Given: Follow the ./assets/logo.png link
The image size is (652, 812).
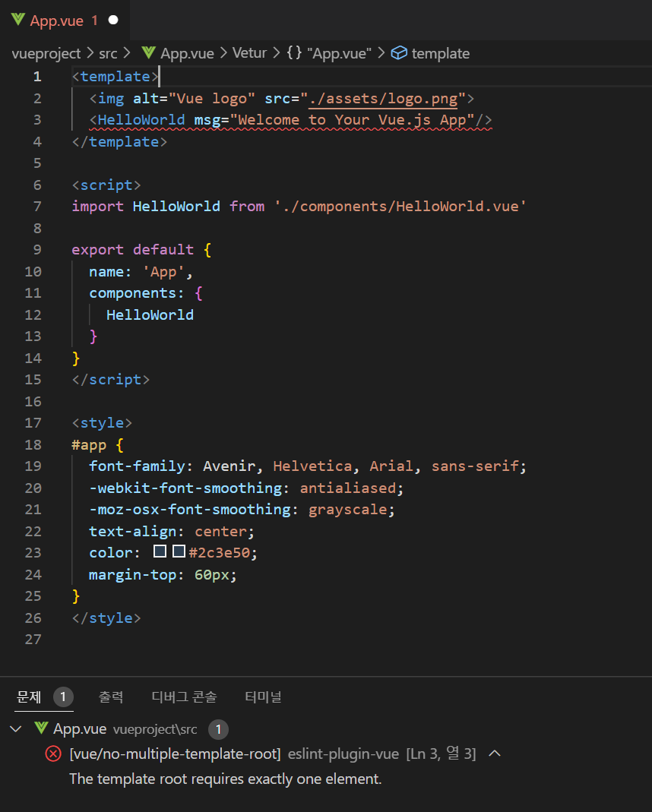Looking at the screenshot, I should pyautogui.click(x=383, y=99).
